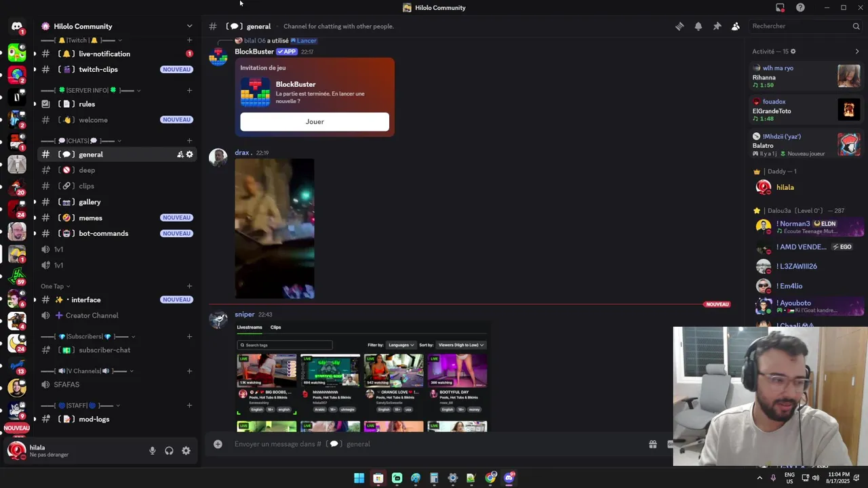Click the hilala user avatar panel
The height and width of the screenshot is (488, 868).
click(x=39, y=451)
